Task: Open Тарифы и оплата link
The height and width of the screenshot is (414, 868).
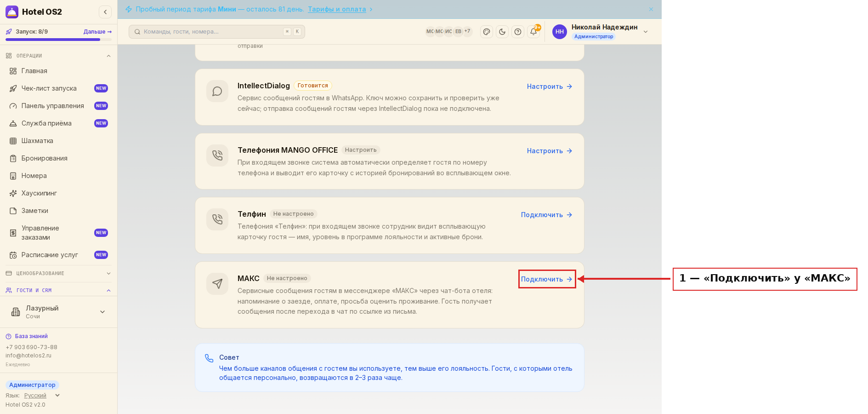Action: (337, 9)
